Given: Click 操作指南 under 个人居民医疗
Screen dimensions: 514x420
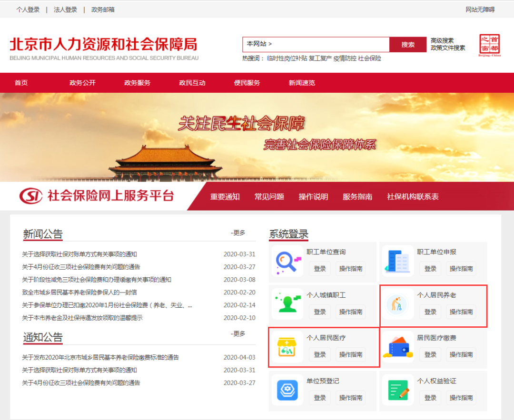Looking at the screenshot, I should 350,354.
